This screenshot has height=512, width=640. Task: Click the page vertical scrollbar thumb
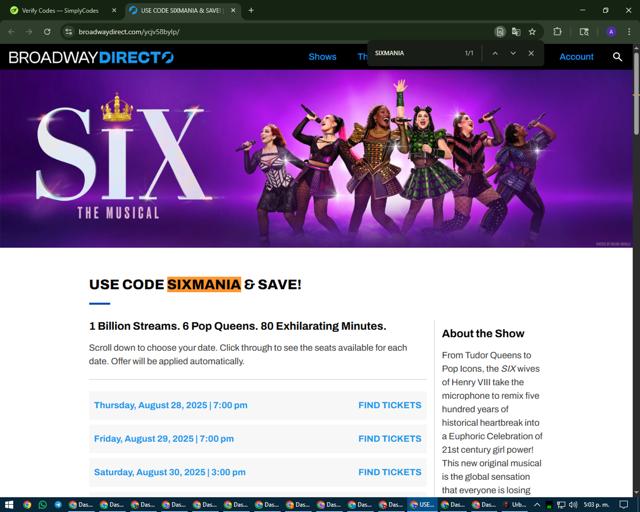(636, 93)
